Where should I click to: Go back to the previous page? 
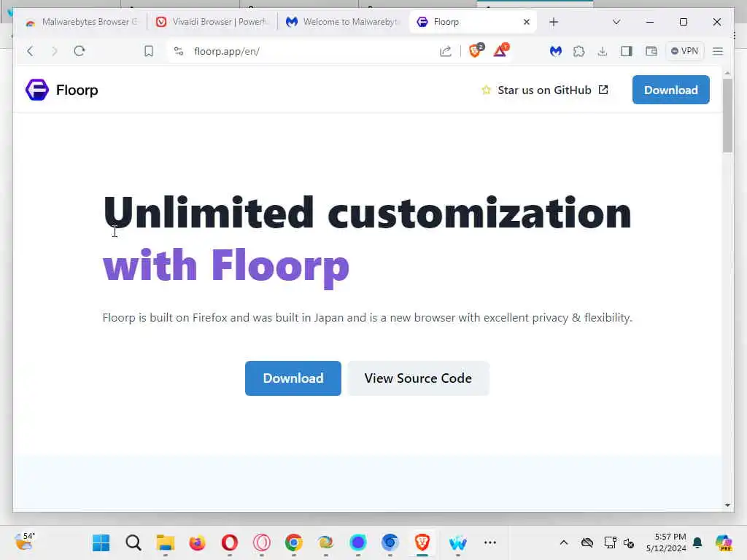click(x=30, y=51)
